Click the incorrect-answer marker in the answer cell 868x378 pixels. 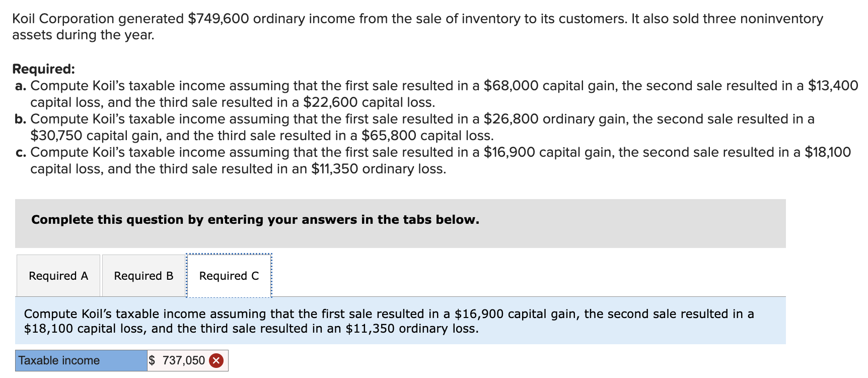coord(215,360)
